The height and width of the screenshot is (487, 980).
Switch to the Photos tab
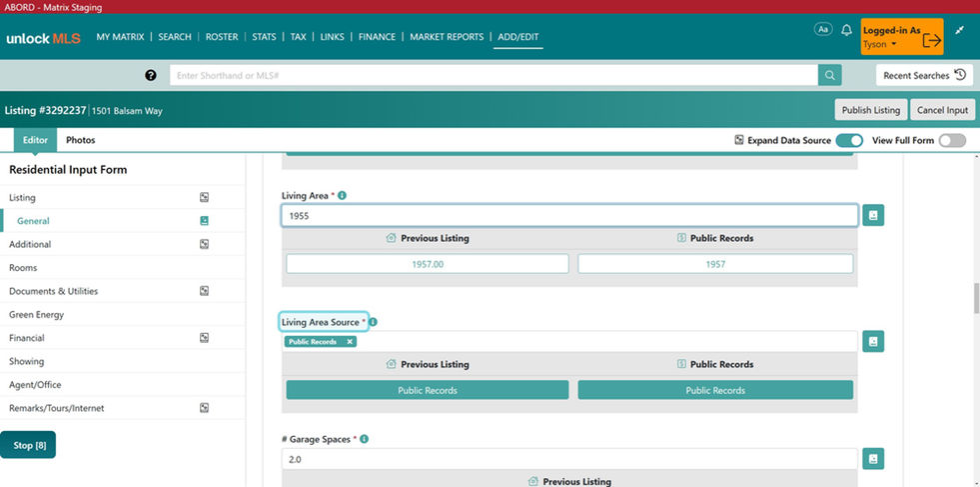tap(81, 140)
